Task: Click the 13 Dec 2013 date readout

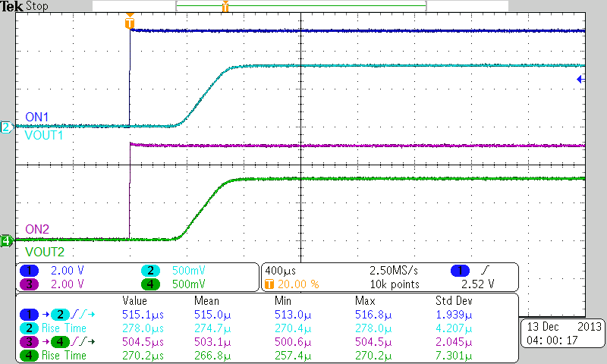Action: pos(564,327)
